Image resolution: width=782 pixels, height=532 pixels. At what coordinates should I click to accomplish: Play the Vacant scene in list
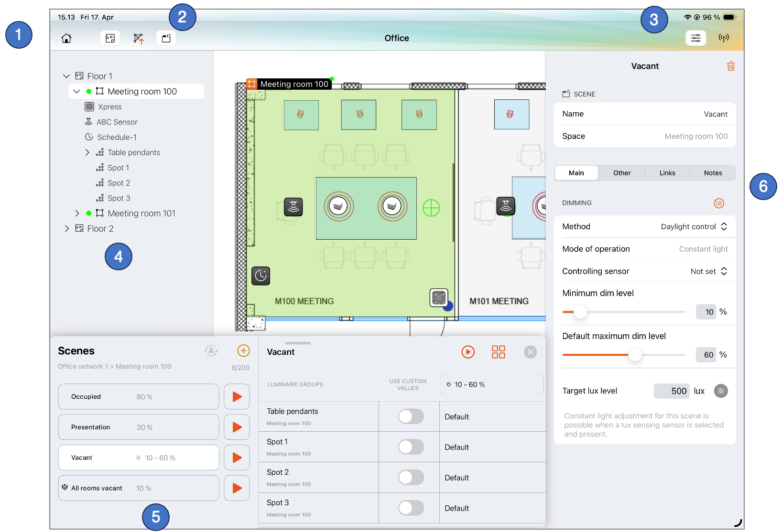coord(237,458)
